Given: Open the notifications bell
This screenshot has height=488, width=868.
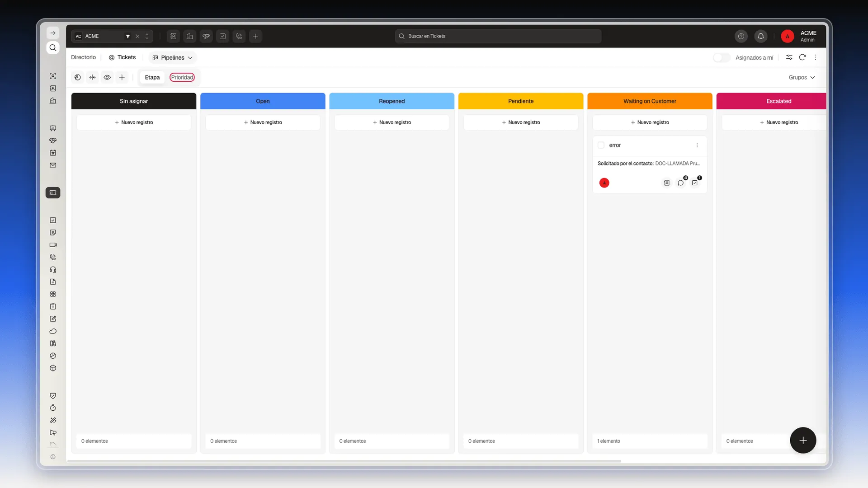Looking at the screenshot, I should [761, 36].
